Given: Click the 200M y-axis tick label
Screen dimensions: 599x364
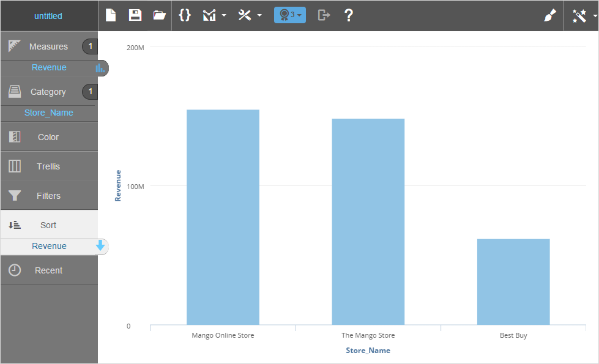Looking at the screenshot, I should tap(135, 48).
